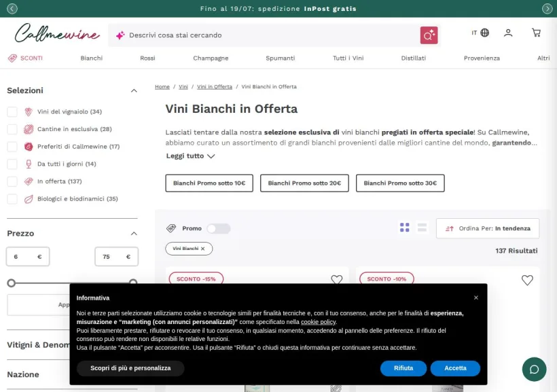The width and height of the screenshot is (557, 392).
Task: Click the SCONTI discount tag icon
Action: click(x=12, y=58)
